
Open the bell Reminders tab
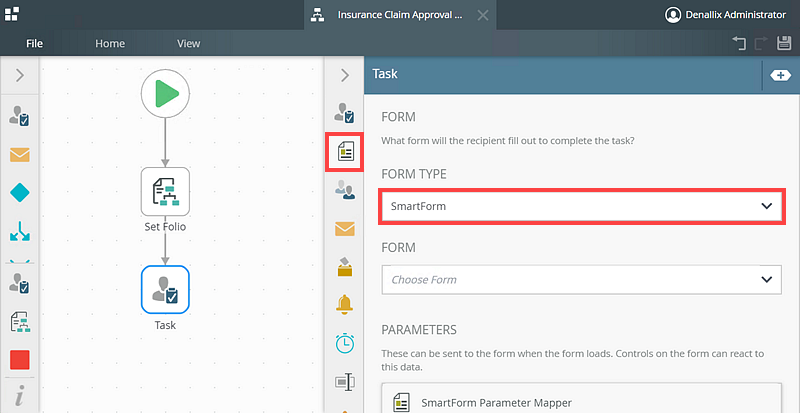point(345,304)
